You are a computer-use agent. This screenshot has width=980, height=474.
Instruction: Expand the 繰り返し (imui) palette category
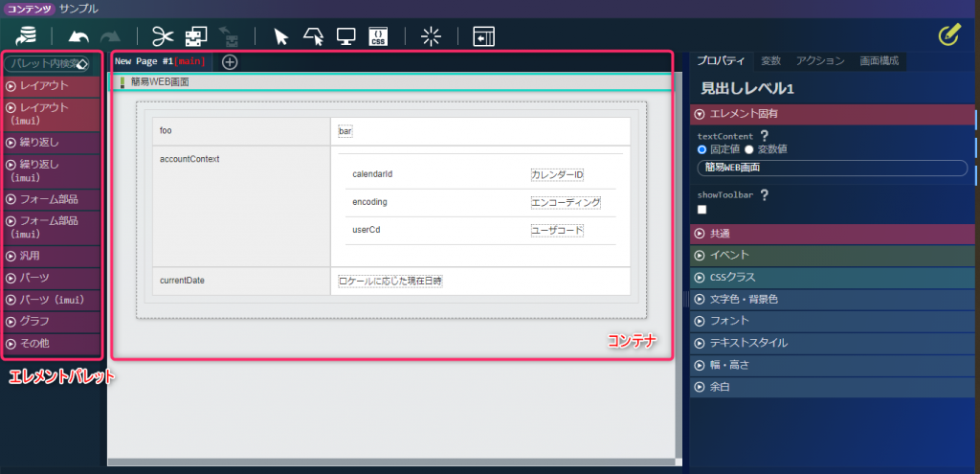click(x=52, y=170)
